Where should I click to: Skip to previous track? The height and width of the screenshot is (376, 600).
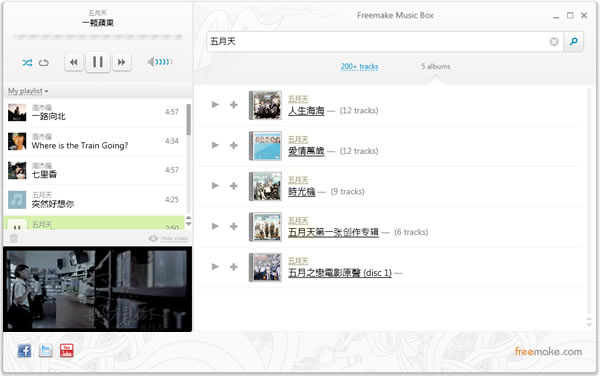[x=74, y=62]
